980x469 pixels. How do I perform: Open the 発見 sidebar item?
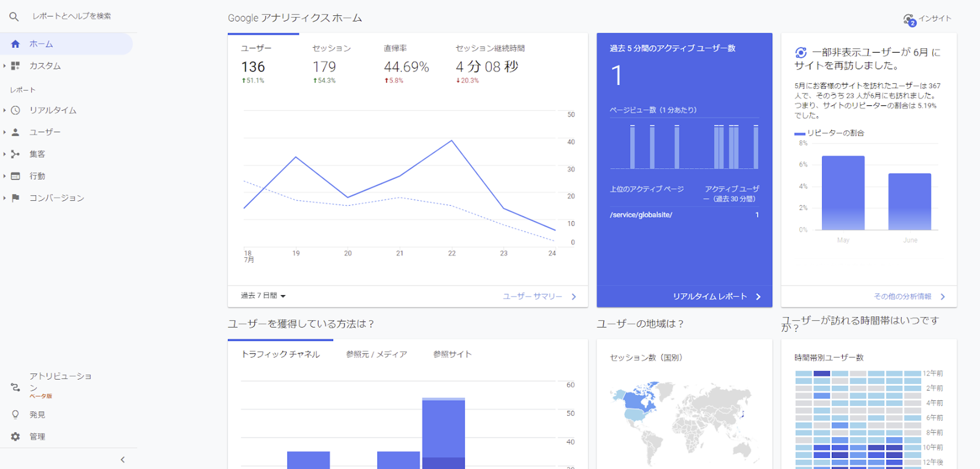coord(66,415)
